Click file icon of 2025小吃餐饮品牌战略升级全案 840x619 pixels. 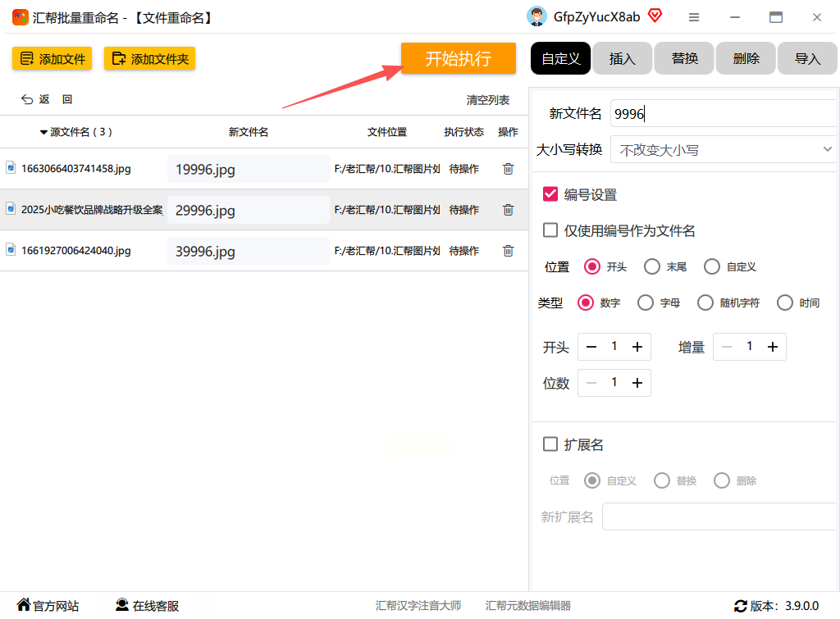11,209
